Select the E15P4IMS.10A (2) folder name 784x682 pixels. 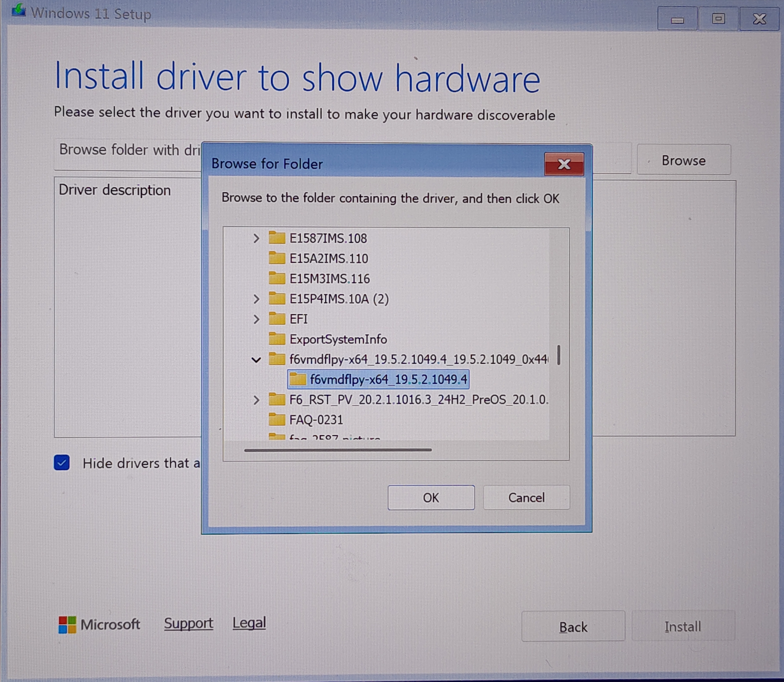tap(339, 299)
